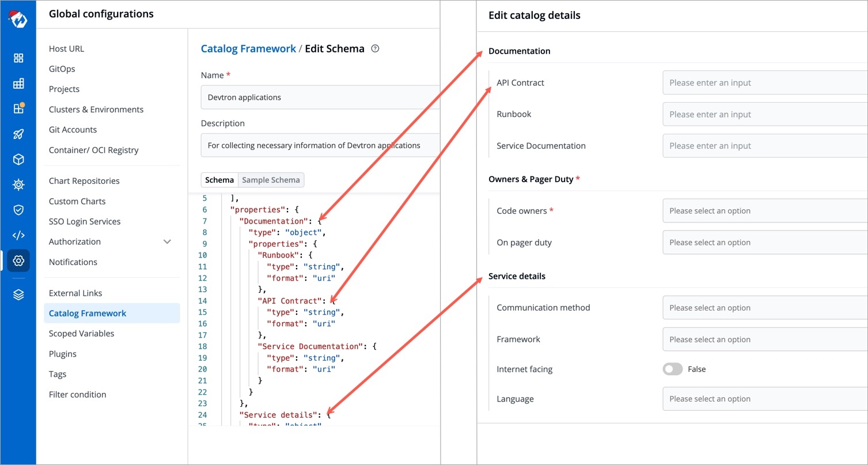Open the cube icon in sidebar
The width and height of the screenshot is (868, 465).
18,160
